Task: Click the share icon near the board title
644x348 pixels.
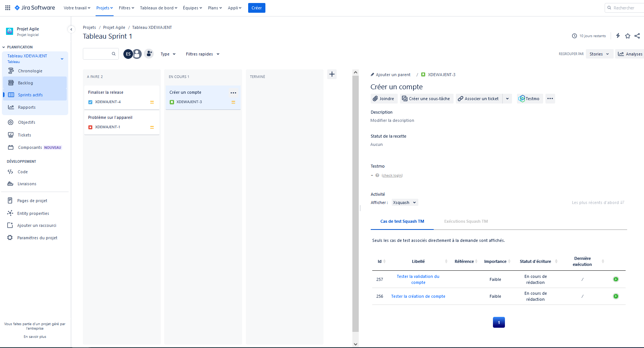Action: pyautogui.click(x=637, y=36)
